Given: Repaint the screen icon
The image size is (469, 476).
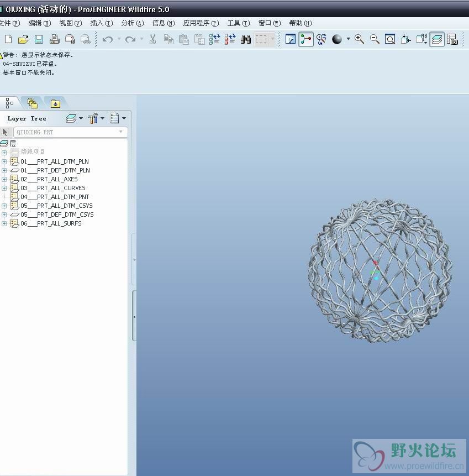Looking at the screenshot, I should [x=291, y=39].
